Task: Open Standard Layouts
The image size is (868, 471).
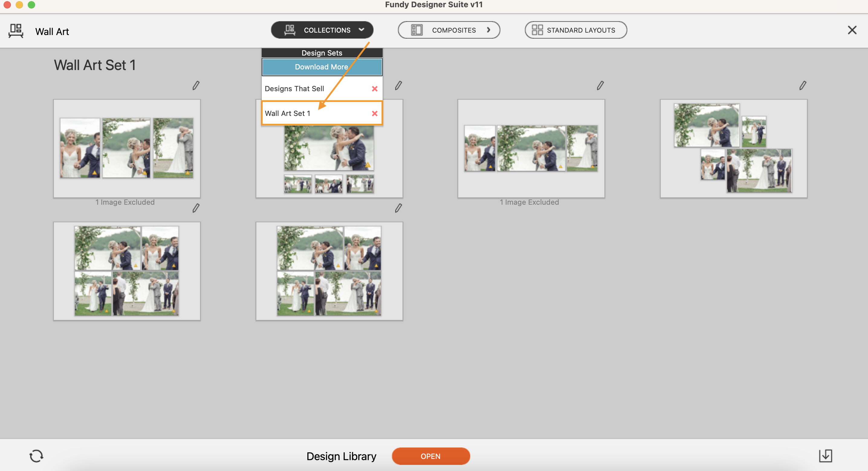Action: (575, 30)
